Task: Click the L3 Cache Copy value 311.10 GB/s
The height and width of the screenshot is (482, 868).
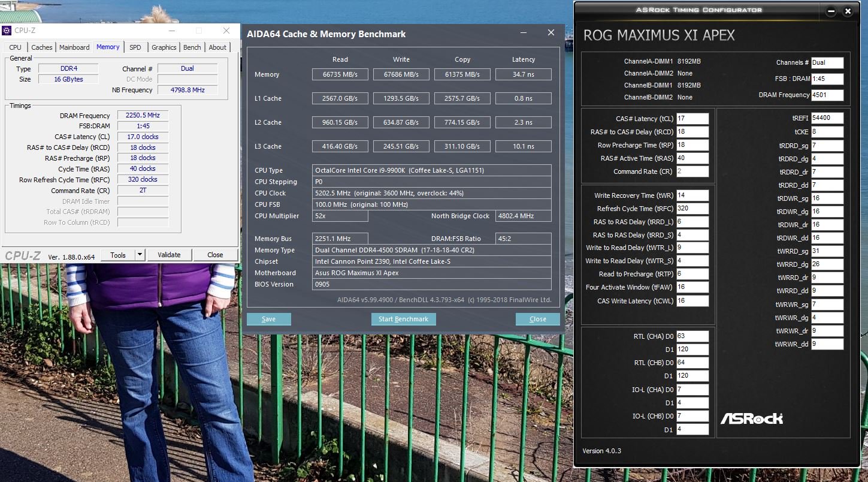Action: [x=462, y=146]
